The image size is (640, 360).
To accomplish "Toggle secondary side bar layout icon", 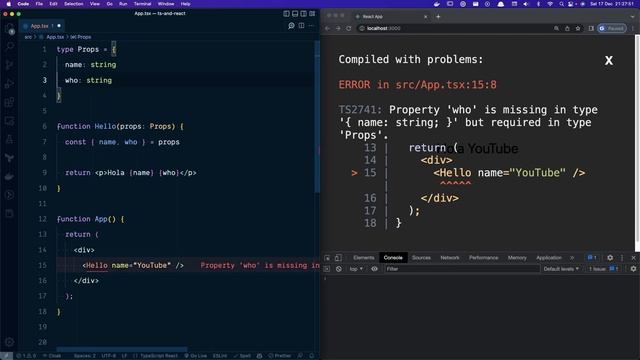I will tap(304, 13).
